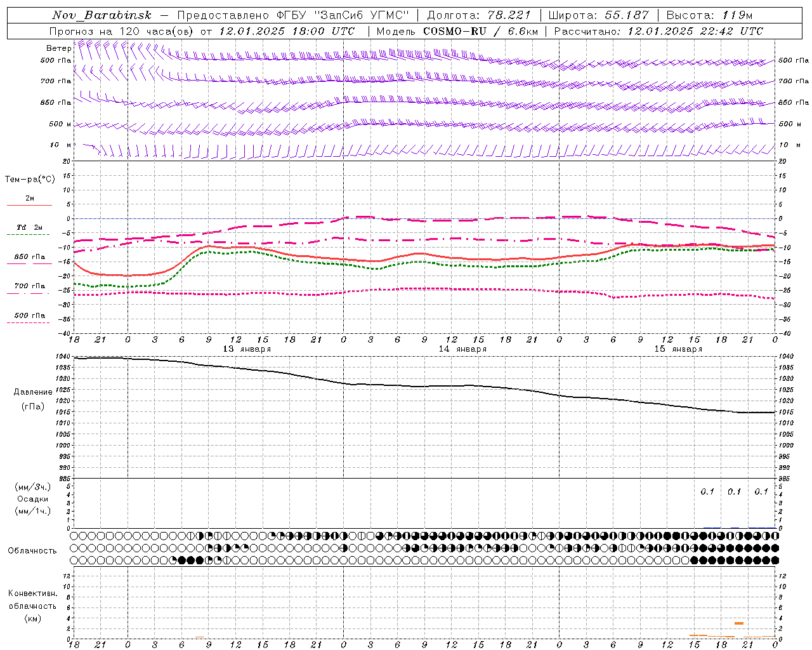Image resolution: width=812 pixels, height=650 pixels.
Task: Click the (км) convective cloud unit label
Action: point(33,618)
